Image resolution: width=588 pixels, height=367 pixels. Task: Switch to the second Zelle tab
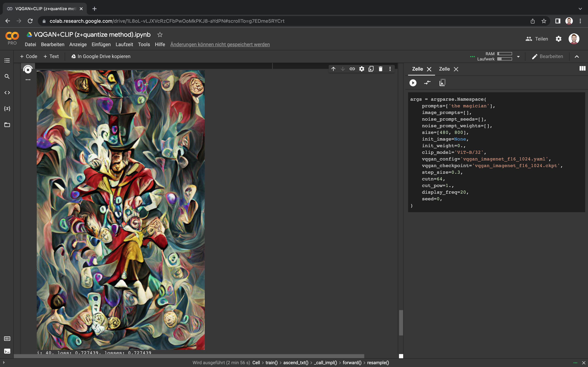coord(444,69)
